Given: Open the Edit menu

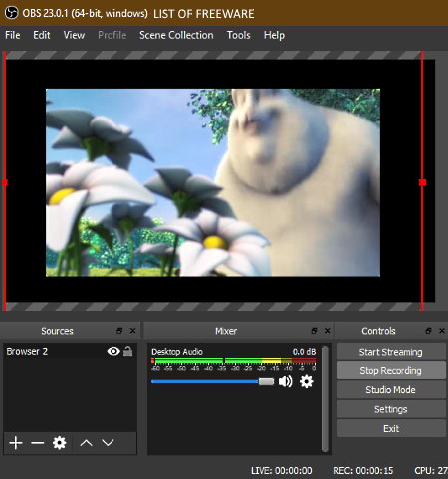Looking at the screenshot, I should click(42, 35).
